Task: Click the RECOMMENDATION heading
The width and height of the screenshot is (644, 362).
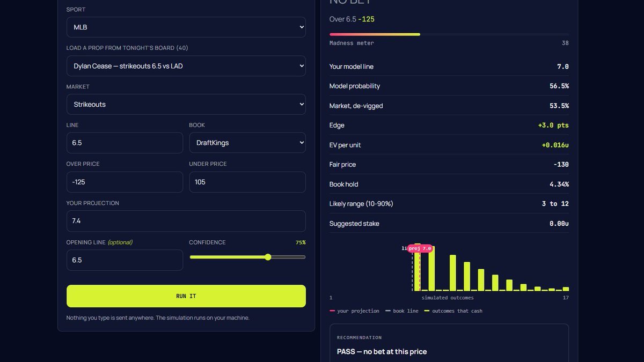Action: click(x=360, y=338)
